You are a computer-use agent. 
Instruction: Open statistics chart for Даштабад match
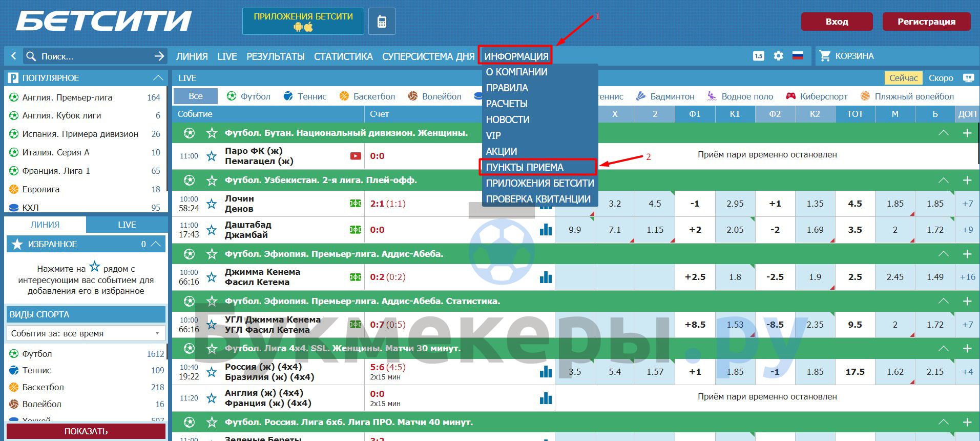click(546, 230)
